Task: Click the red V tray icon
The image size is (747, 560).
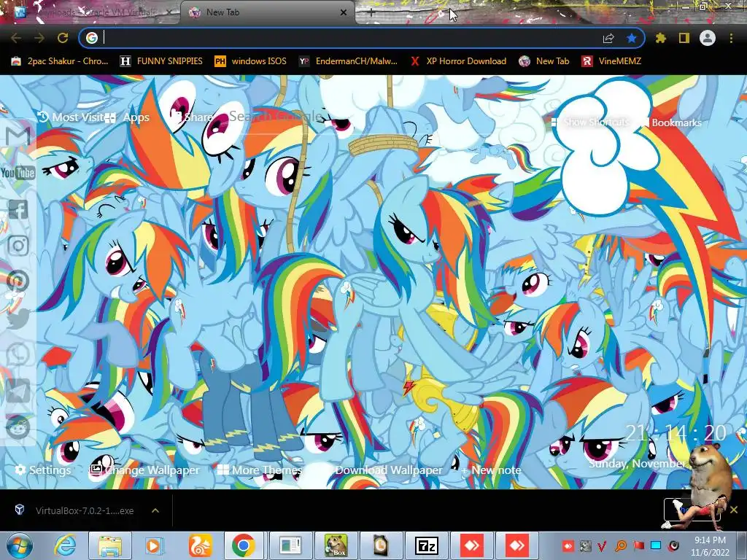Action: tap(603, 545)
